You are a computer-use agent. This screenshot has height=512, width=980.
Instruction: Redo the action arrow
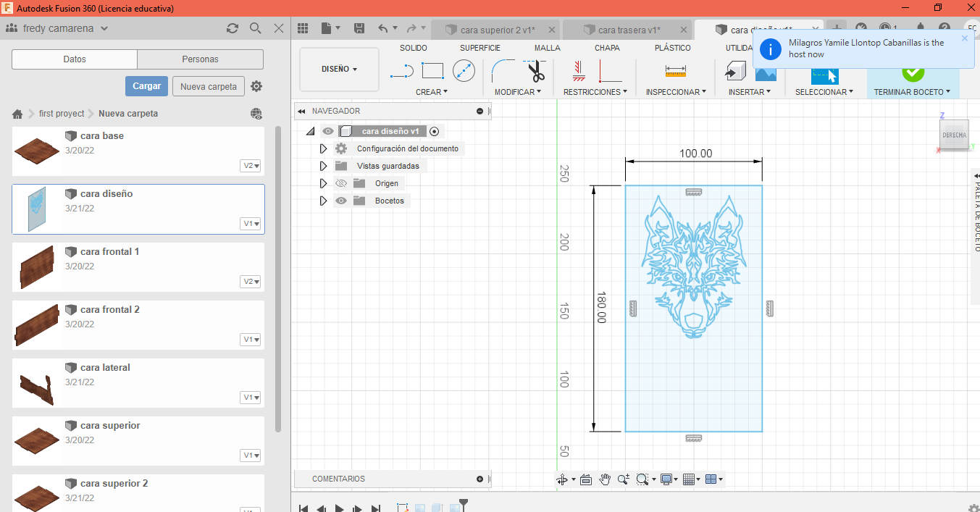tap(411, 28)
